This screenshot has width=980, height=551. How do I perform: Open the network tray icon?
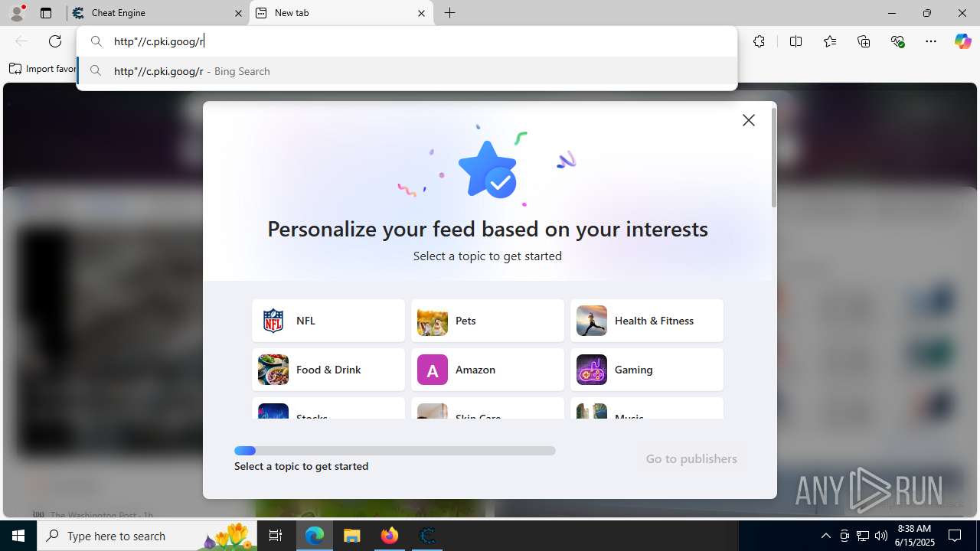point(863,536)
